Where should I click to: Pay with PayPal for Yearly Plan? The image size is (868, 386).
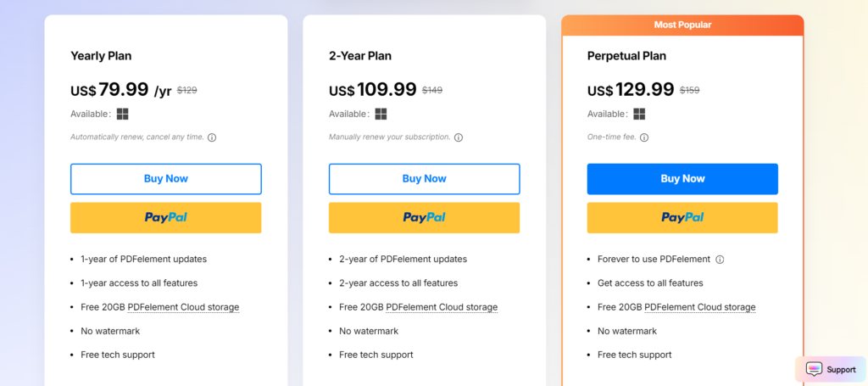[166, 217]
